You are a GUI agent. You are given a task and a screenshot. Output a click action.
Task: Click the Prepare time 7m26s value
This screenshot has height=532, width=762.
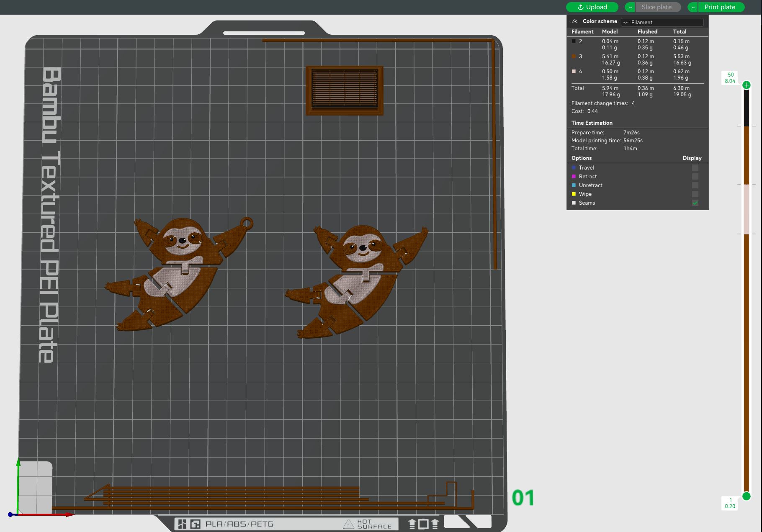631,133
